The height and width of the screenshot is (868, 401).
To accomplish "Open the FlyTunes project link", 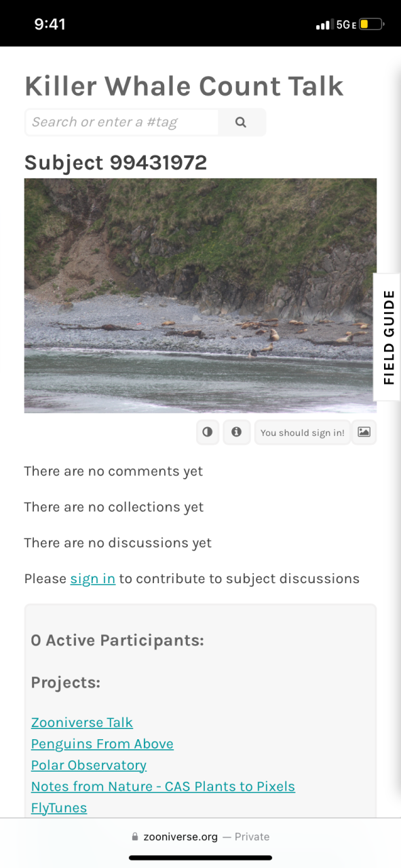I will pyautogui.click(x=59, y=808).
